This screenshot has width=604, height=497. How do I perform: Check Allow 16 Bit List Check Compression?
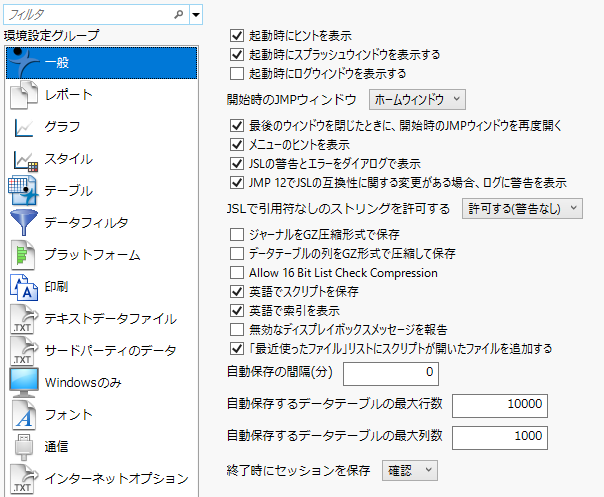tap(237, 272)
